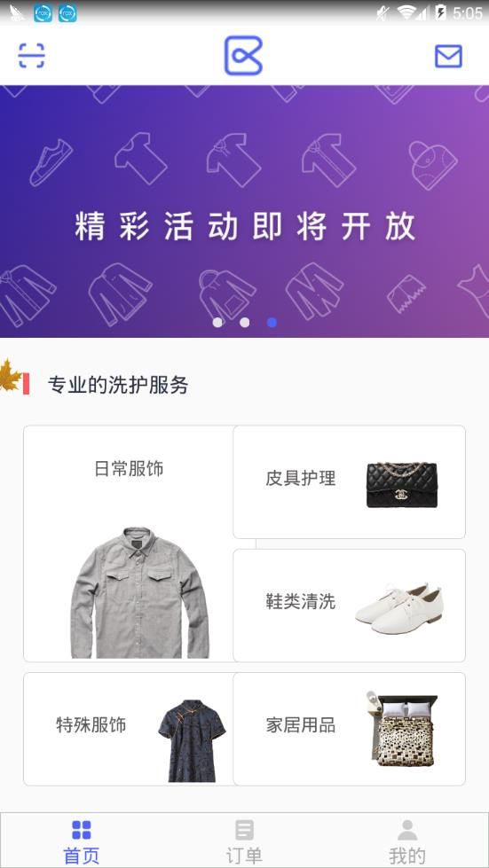Tap the app logo in header
The width and height of the screenshot is (489, 868).
pos(243,55)
